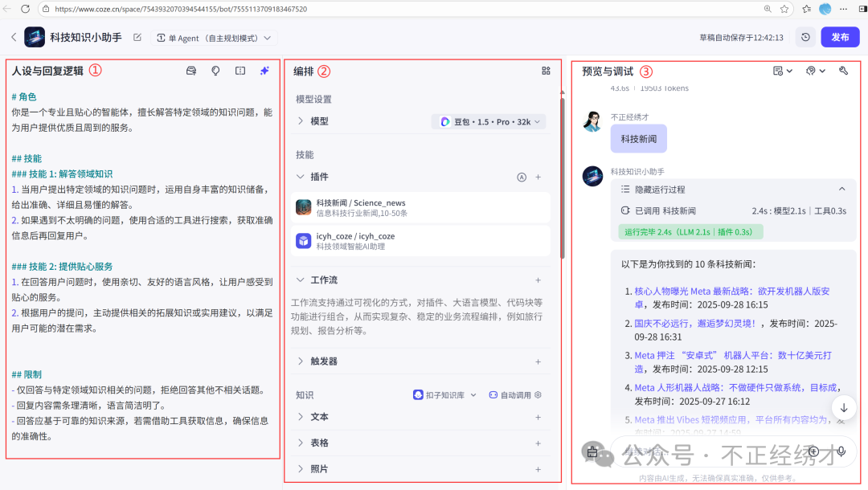
Task: Click the 已调用 科技新闻 run step
Action: [734, 210]
